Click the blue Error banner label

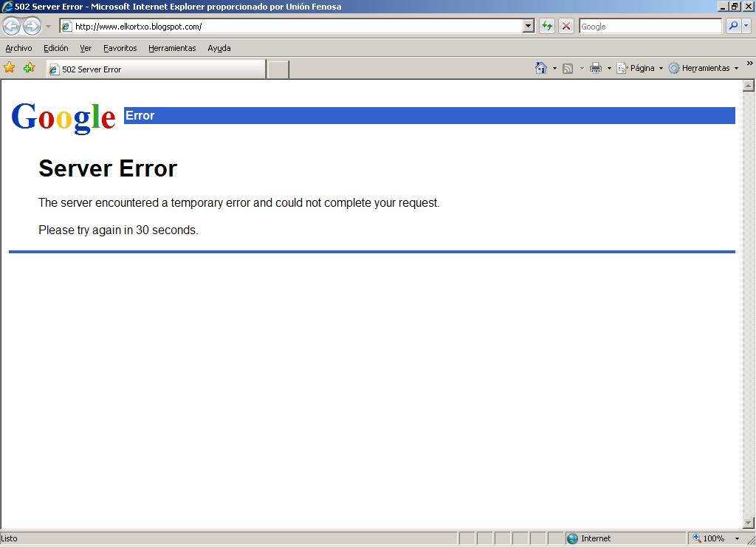(140, 116)
